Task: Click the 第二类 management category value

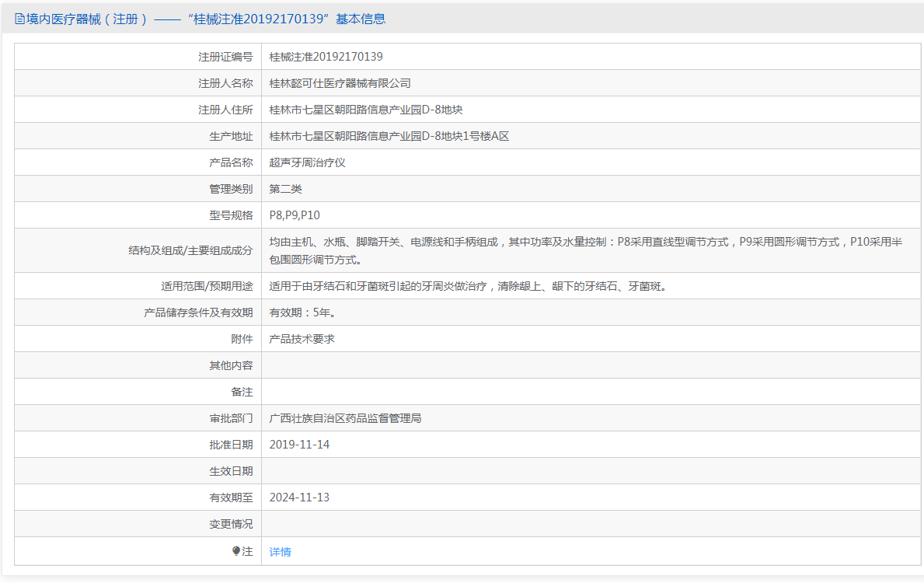Action: tap(285, 189)
